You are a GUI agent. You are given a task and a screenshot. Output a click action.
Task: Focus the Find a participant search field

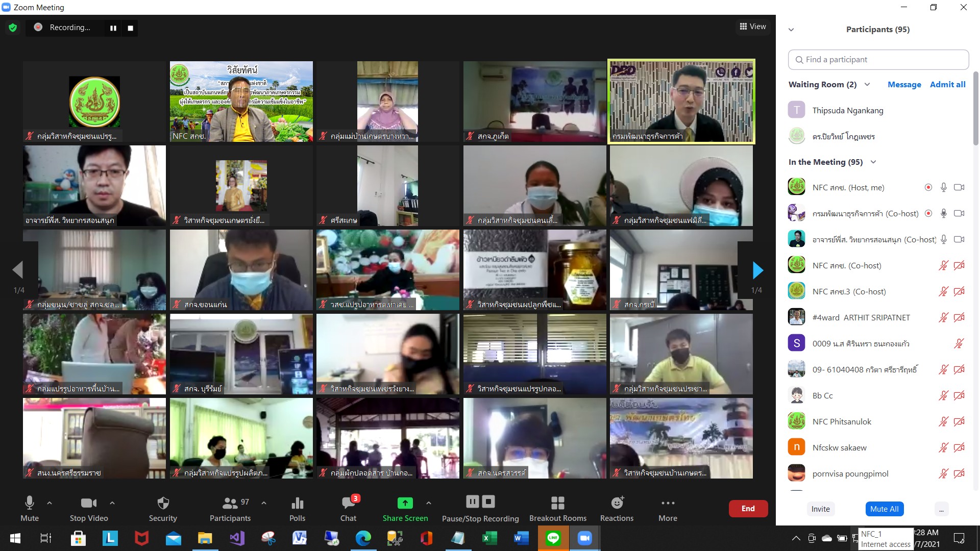[878, 60]
